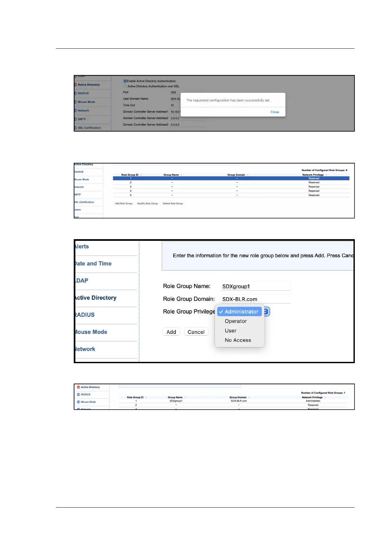Screen dimensions: 392x554
Task: Click the Role Group Domain field containing SDX-BLR.com
Action: click(x=256, y=299)
